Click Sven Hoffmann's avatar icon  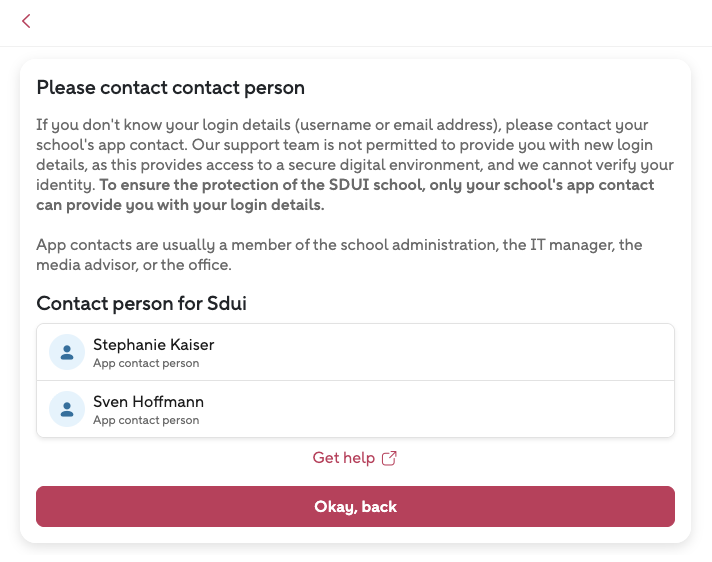66,409
